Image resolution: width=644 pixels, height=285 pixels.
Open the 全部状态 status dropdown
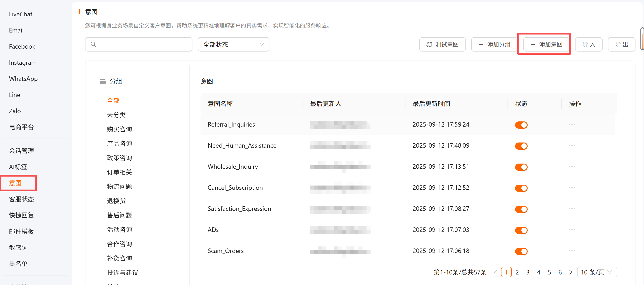coord(233,44)
